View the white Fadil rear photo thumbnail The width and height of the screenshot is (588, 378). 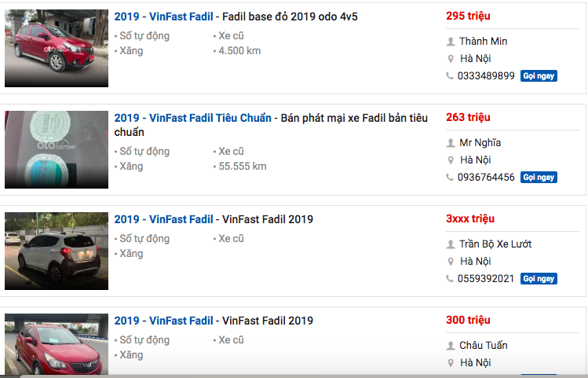57,251
